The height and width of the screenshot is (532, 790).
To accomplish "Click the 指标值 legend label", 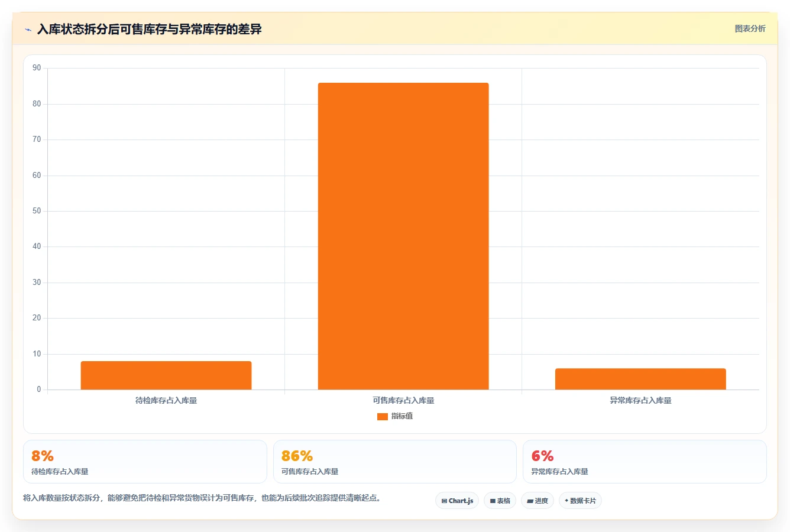I will pos(402,416).
